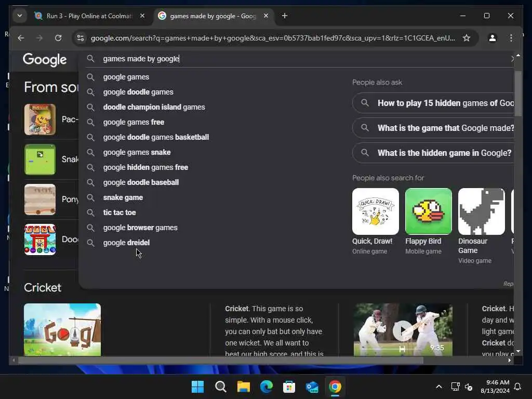Click the Cricket section heading
The height and width of the screenshot is (399, 532).
tap(43, 288)
